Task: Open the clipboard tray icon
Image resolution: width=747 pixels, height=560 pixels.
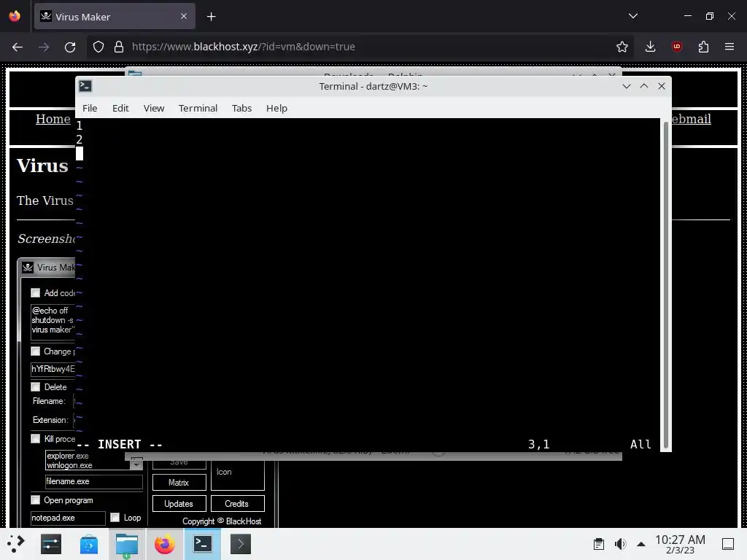Action: click(599, 544)
